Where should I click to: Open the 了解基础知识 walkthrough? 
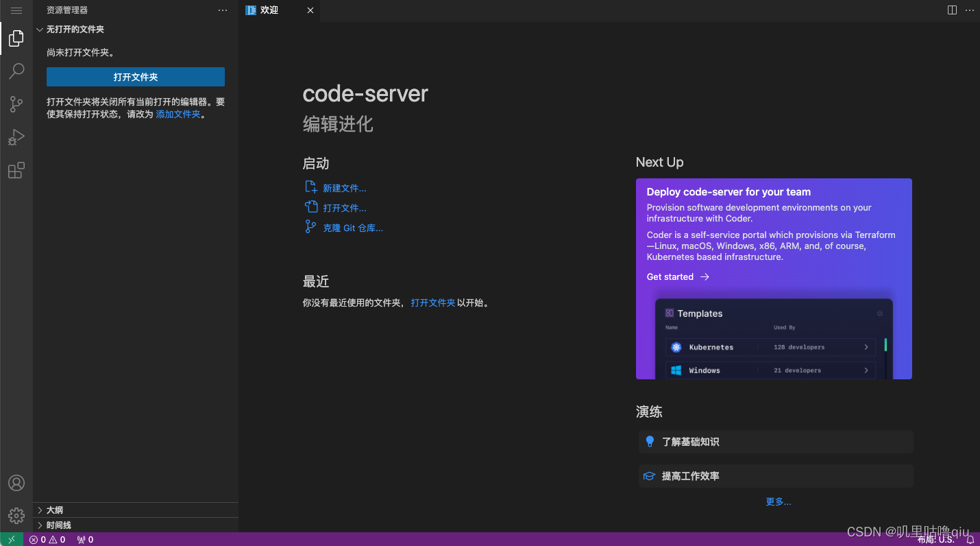point(776,442)
